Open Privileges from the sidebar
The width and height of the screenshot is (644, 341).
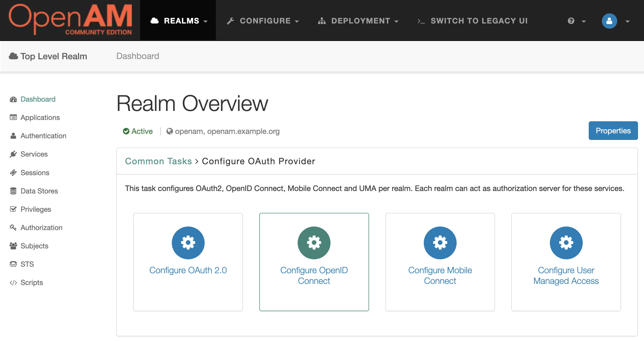click(36, 209)
